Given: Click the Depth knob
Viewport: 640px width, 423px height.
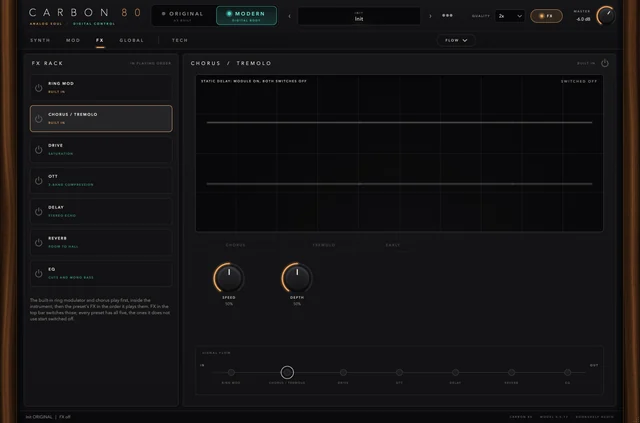Looking at the screenshot, I should 297,278.
